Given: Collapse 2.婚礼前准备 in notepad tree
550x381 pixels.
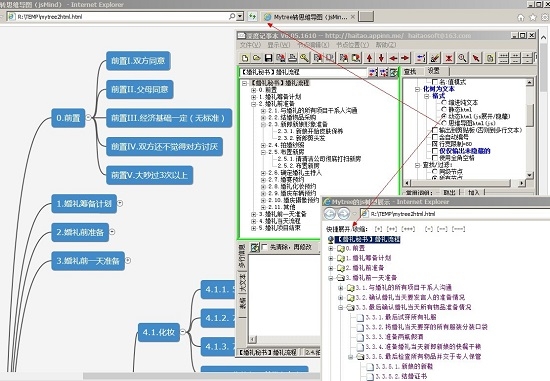Looking at the screenshot, I should 254,104.
